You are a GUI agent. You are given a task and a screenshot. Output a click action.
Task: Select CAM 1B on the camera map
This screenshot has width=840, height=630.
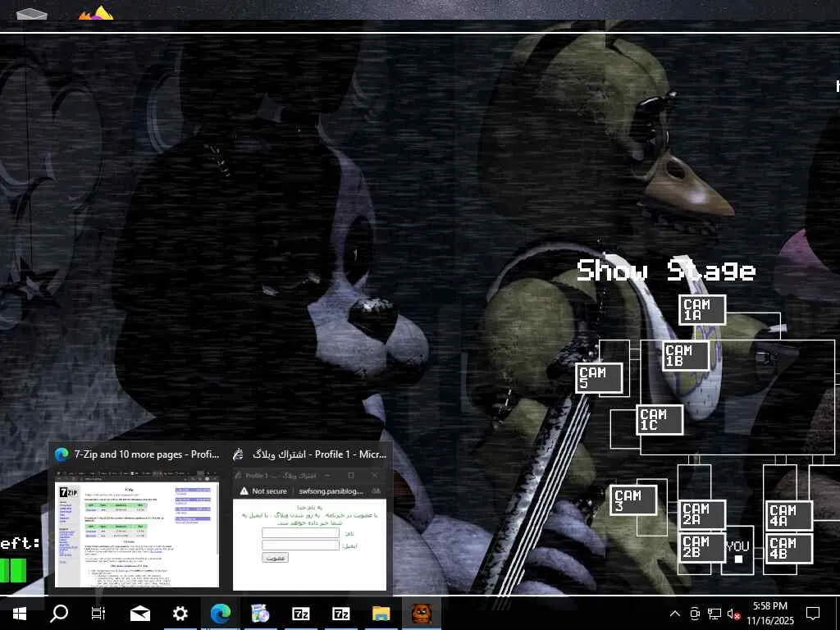686,356
